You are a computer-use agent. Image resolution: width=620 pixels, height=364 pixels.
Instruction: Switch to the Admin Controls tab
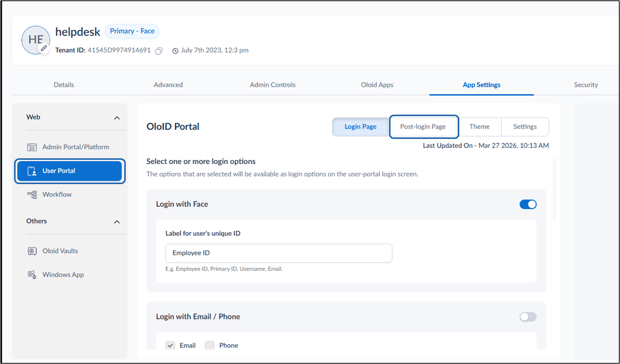coord(273,85)
